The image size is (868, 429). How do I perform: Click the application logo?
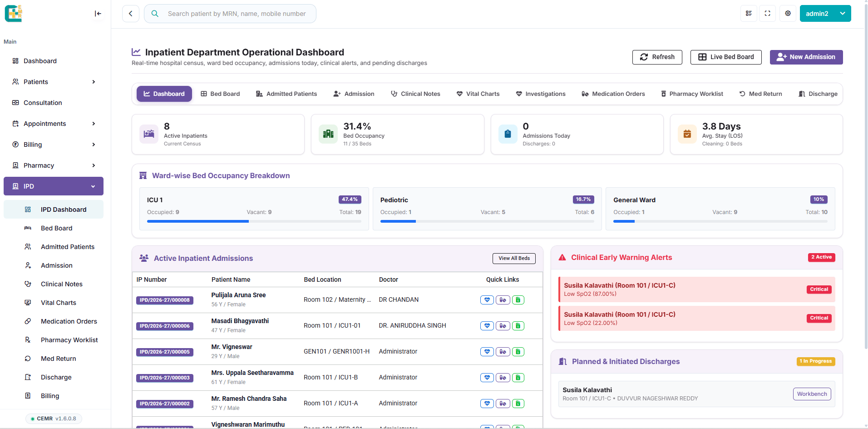(14, 14)
